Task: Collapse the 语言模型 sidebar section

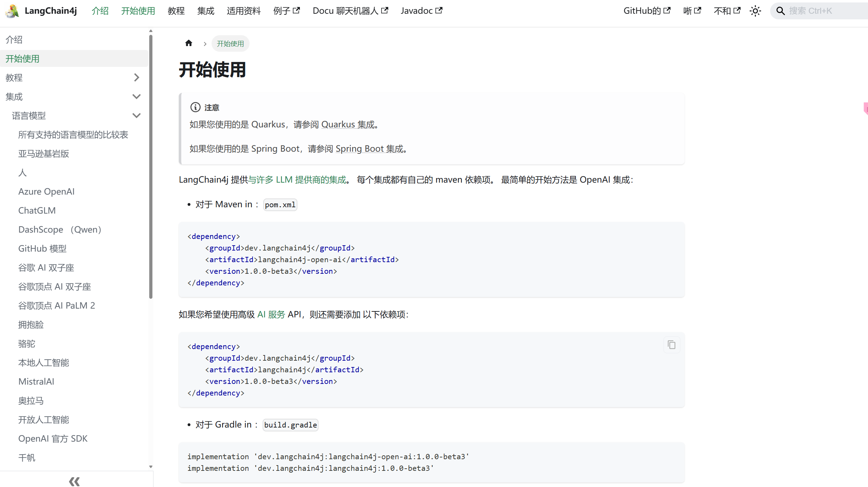Action: coord(137,115)
